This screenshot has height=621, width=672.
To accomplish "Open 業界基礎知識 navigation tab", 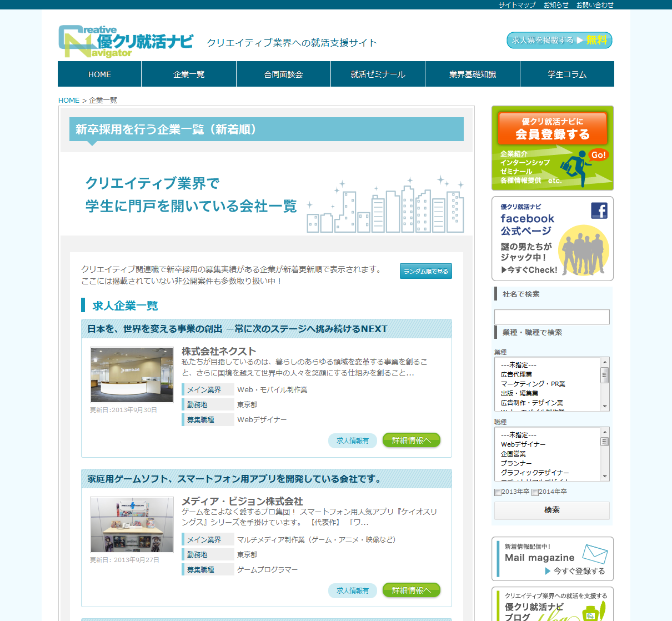I will point(473,74).
